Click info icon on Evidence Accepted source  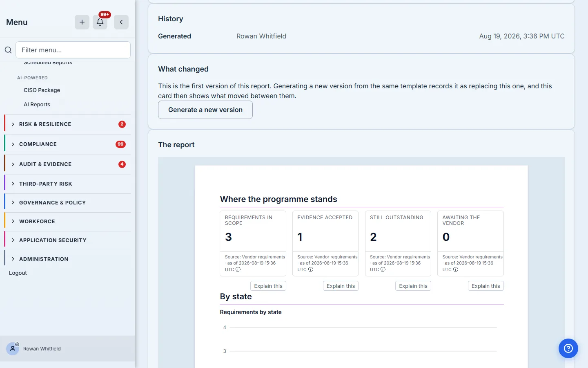311,269
